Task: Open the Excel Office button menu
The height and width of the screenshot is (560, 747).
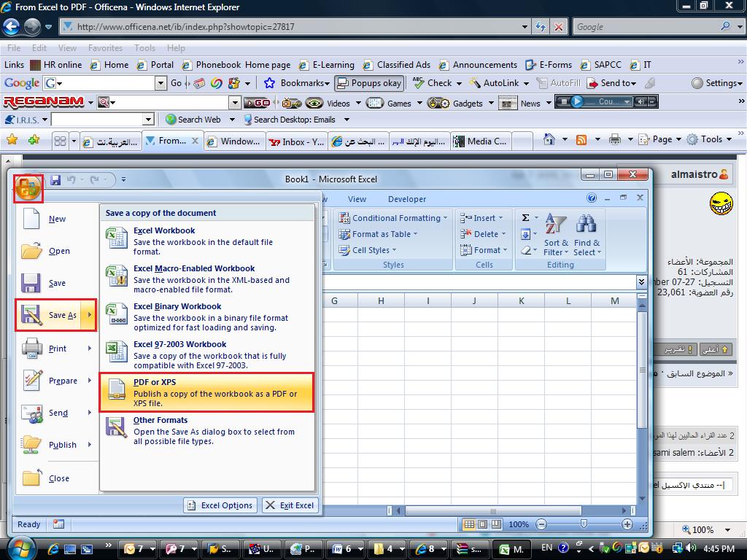Action: [28, 188]
